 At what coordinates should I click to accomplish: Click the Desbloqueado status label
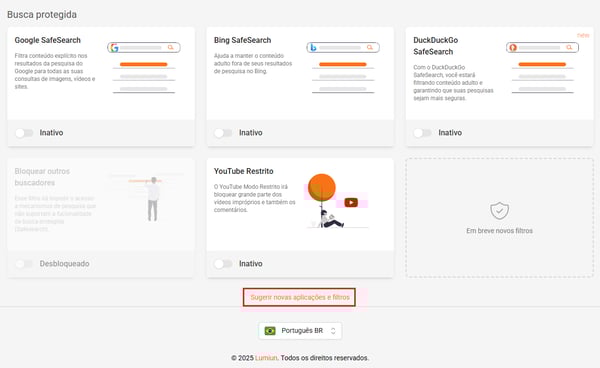click(64, 264)
